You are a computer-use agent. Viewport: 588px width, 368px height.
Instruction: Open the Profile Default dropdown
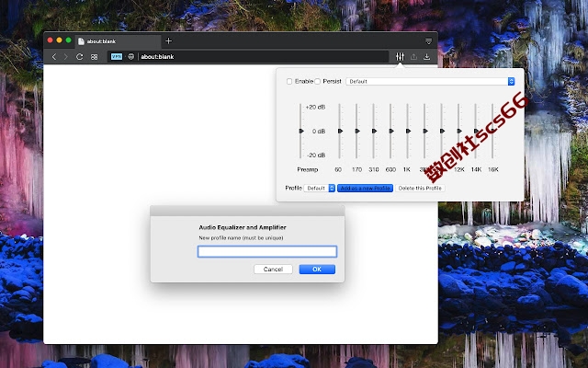pyautogui.click(x=319, y=188)
